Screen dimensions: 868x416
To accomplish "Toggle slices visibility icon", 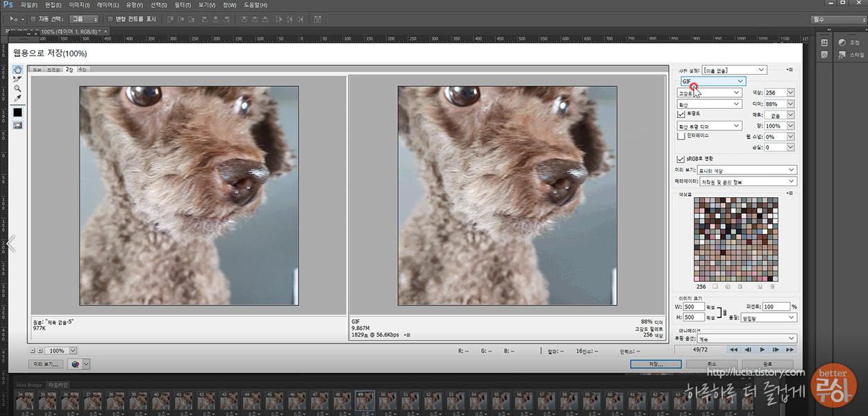I will (18, 125).
